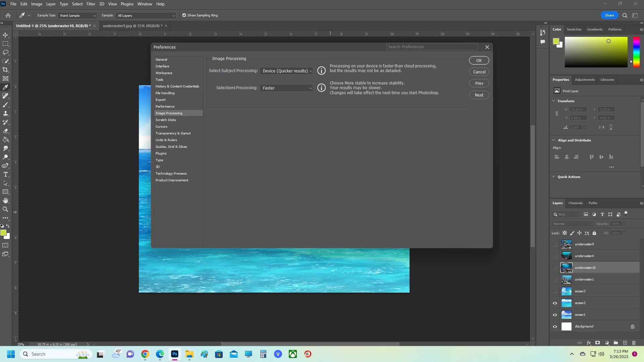This screenshot has height=362, width=644.
Task: Click the OK button in Preferences
Action: pos(479,60)
